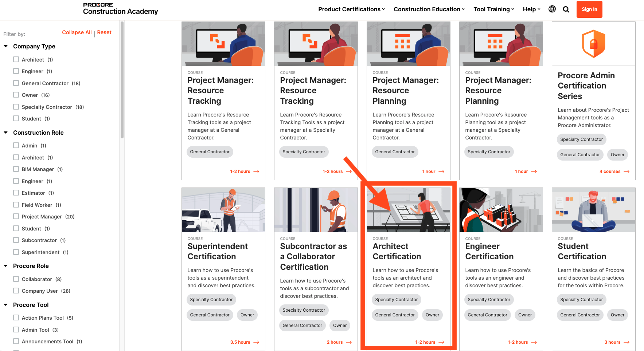Open the Tool Training menu
Screen dimensions: 644x351
point(494,9)
